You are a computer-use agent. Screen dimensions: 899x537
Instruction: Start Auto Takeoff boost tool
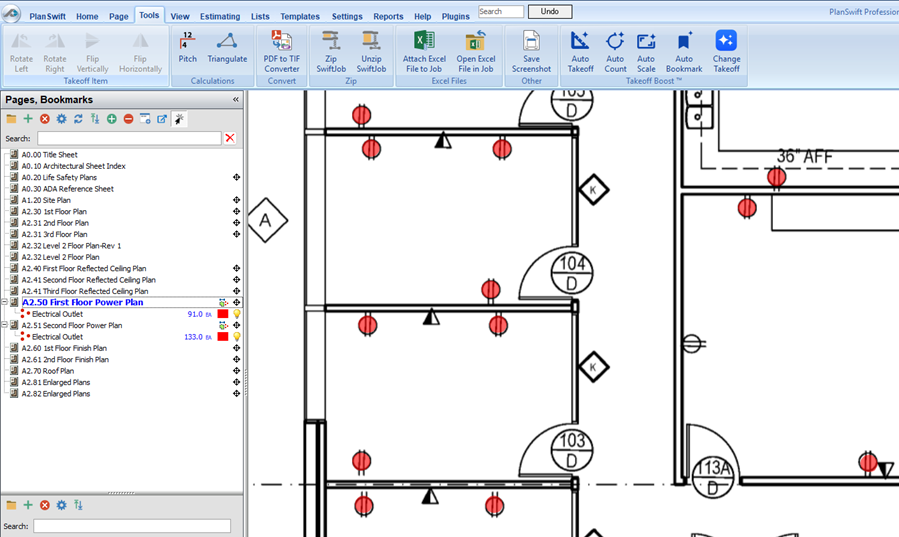(580, 52)
